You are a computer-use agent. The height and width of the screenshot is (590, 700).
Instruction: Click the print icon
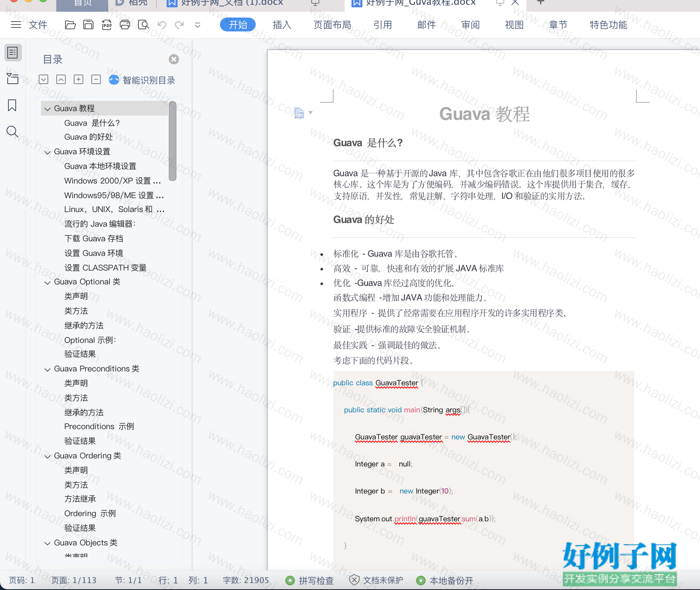pyautogui.click(x=125, y=25)
